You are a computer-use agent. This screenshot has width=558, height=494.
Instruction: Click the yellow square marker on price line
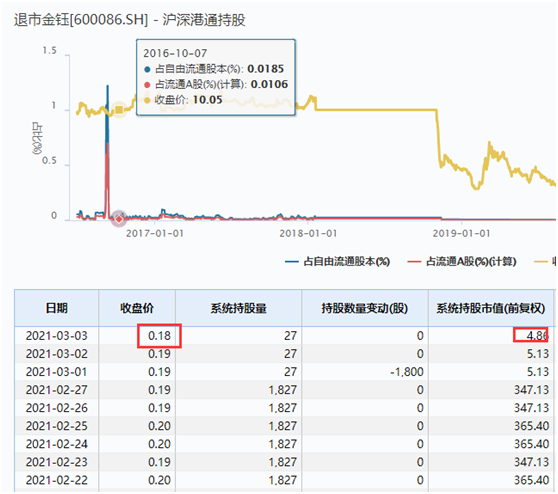[x=119, y=110]
